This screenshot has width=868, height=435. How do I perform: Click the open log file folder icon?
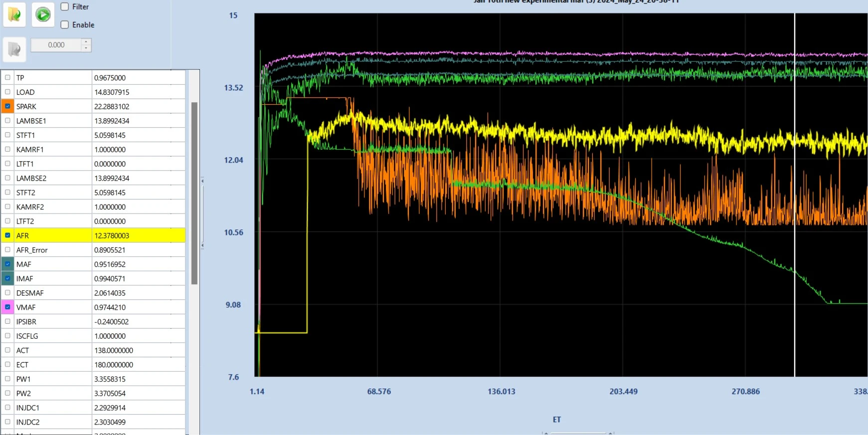pos(14,14)
